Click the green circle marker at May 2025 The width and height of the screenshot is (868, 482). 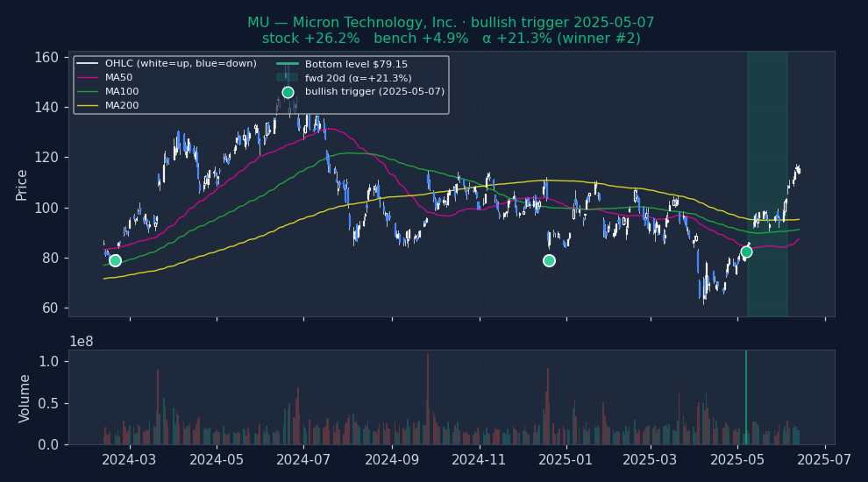click(746, 252)
